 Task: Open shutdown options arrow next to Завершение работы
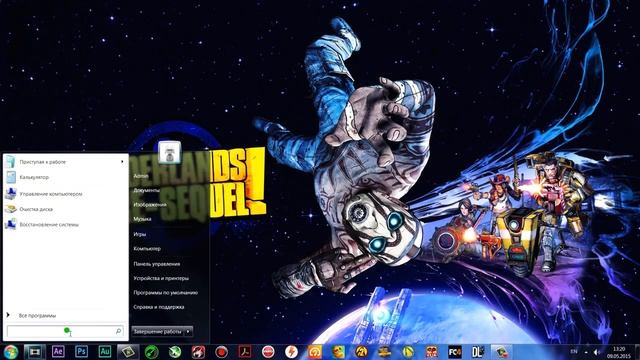point(188,331)
